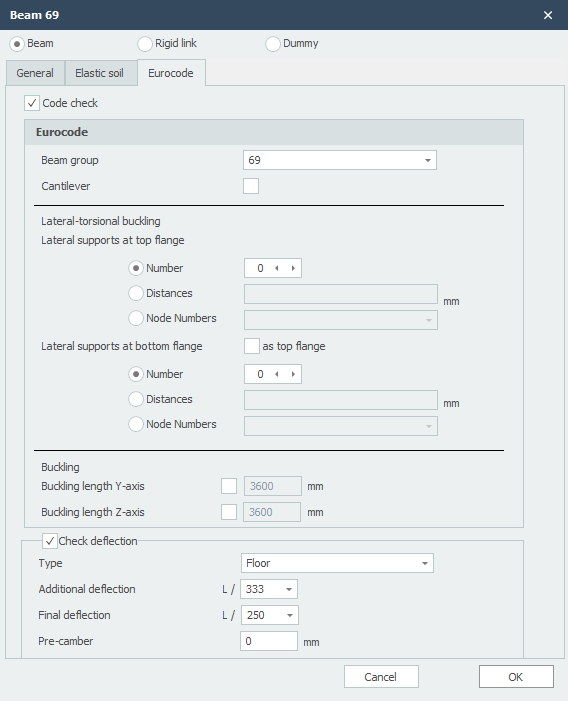The width and height of the screenshot is (568, 701).
Task: Select the Dummy radio option
Action: pyautogui.click(x=273, y=44)
